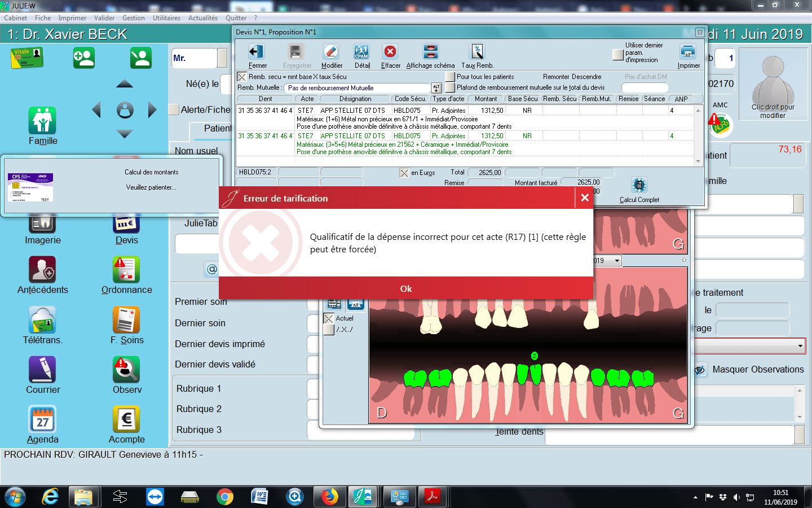Open the Affichage schéma tool
The height and width of the screenshot is (508, 812).
(x=430, y=52)
